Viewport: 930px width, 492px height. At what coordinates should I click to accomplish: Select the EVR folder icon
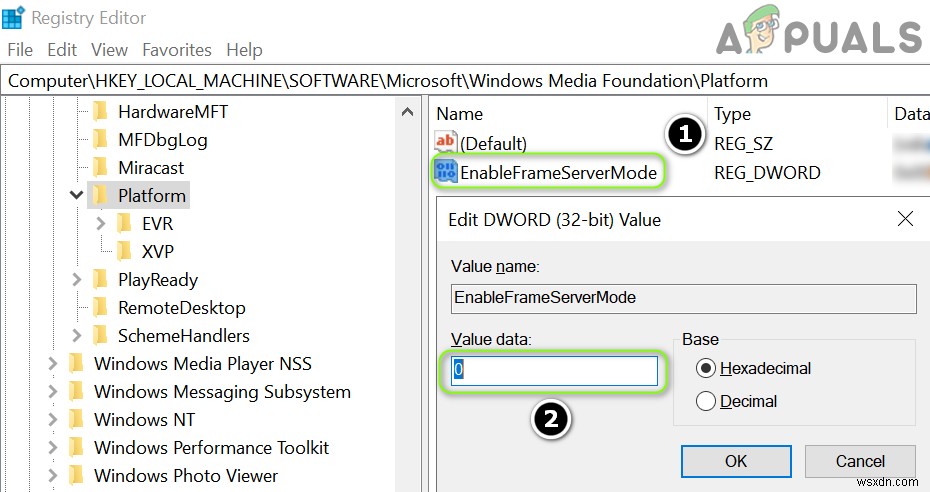click(124, 223)
